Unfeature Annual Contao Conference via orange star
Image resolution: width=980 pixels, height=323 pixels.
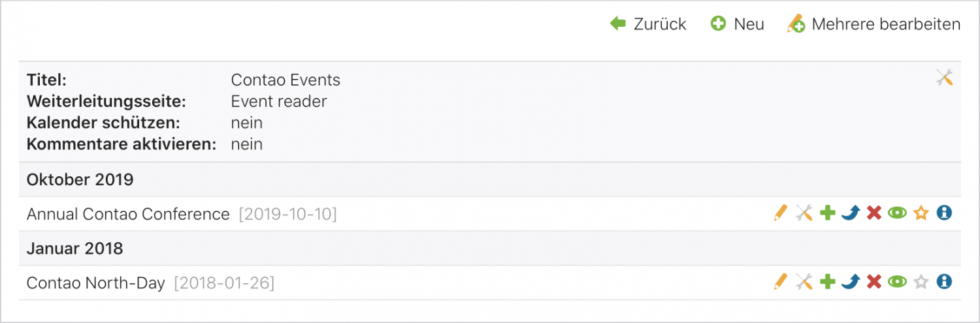[921, 213]
